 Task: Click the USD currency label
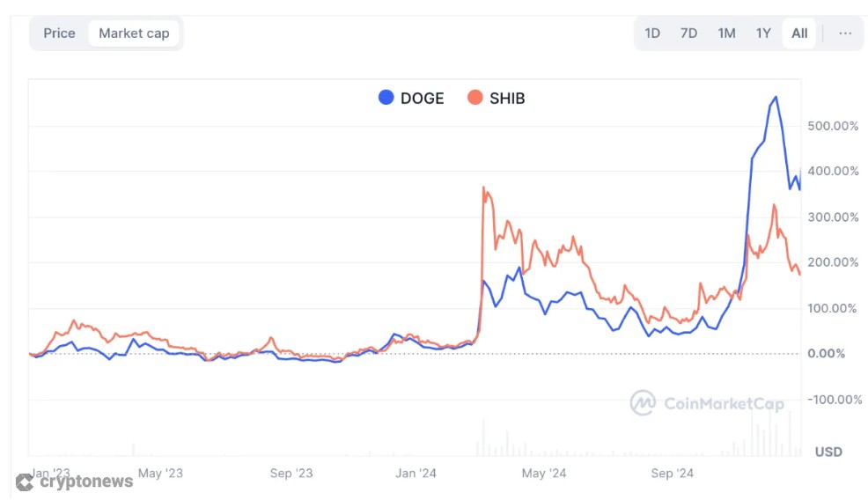pyautogui.click(x=828, y=452)
